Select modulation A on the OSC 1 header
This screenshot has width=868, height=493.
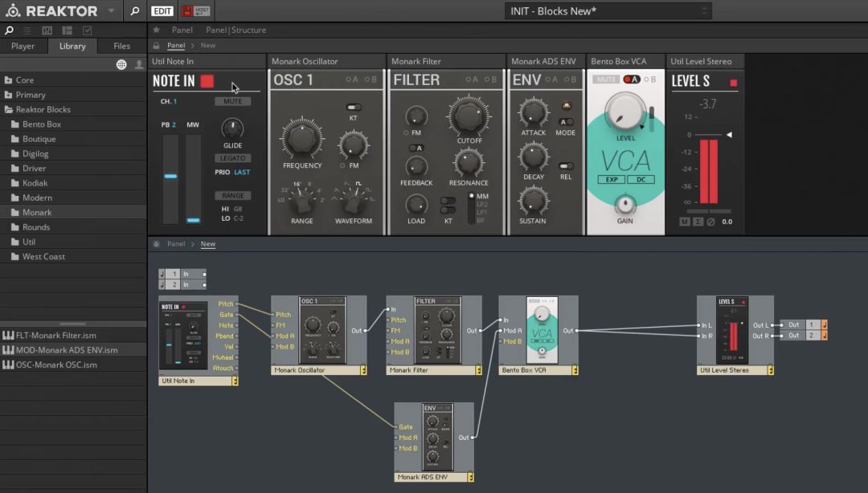(352, 79)
